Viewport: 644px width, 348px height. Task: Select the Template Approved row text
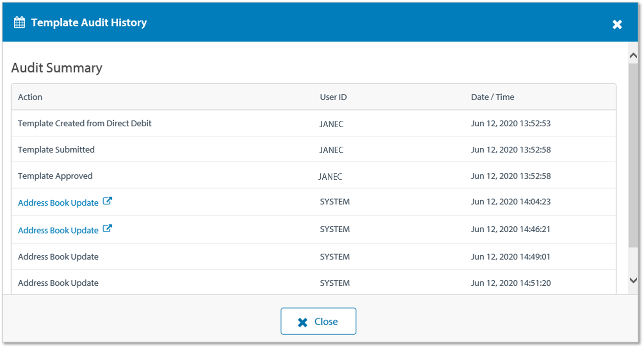point(55,176)
